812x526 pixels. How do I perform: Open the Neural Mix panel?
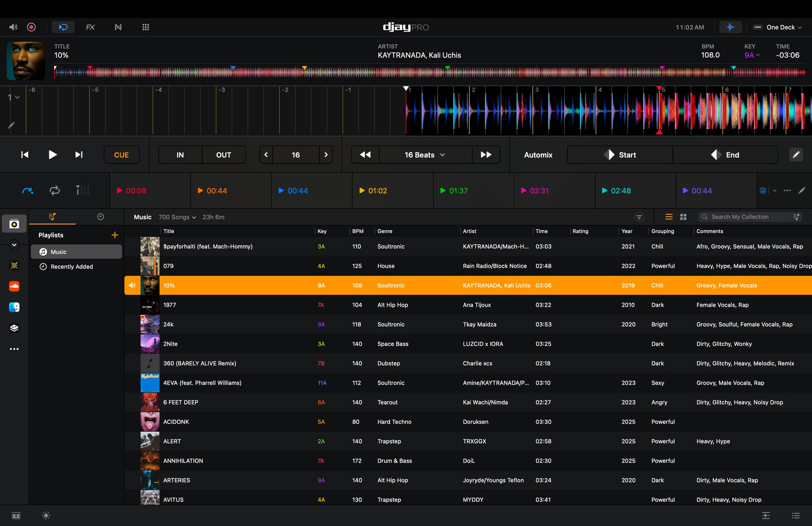point(118,27)
